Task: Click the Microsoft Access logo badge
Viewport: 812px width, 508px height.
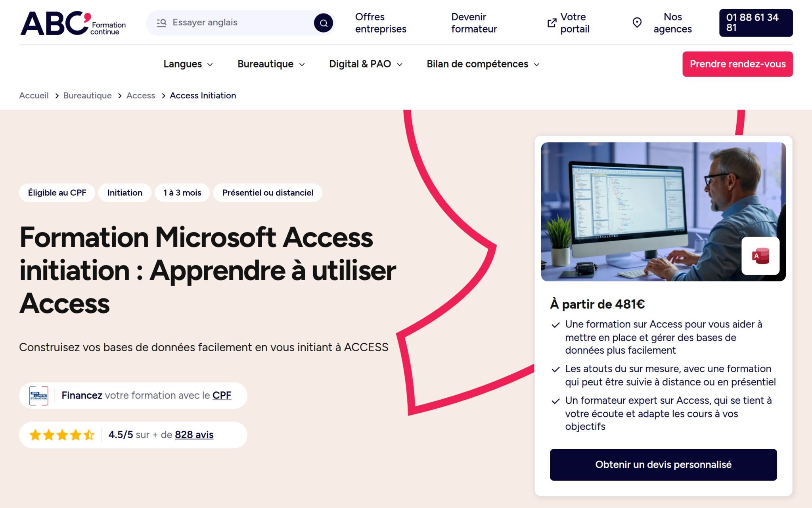Action: click(760, 256)
